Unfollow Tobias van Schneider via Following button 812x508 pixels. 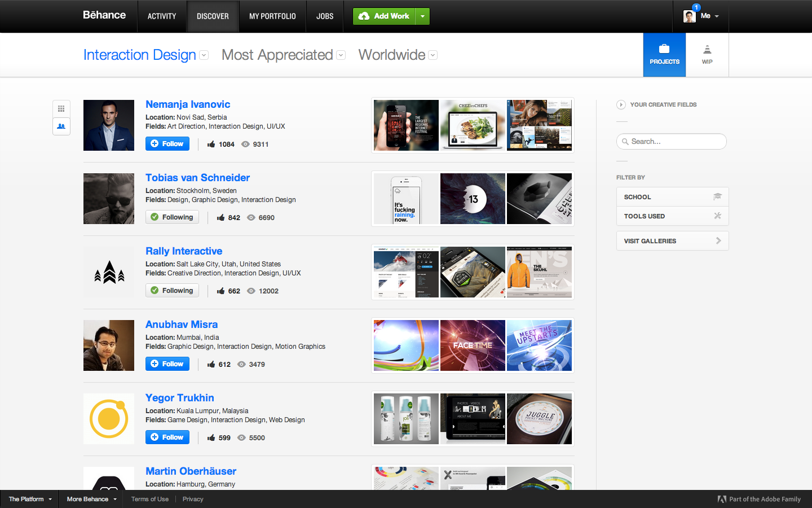pos(172,217)
